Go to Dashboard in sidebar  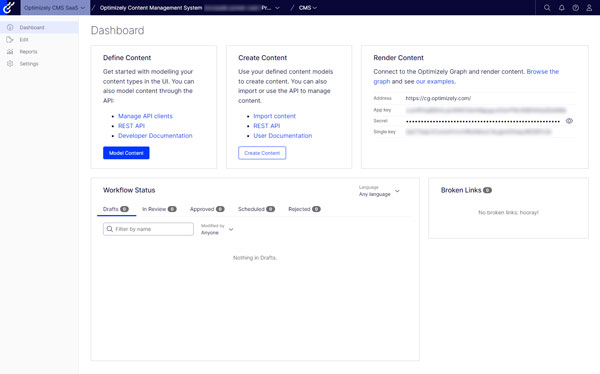(x=39, y=28)
